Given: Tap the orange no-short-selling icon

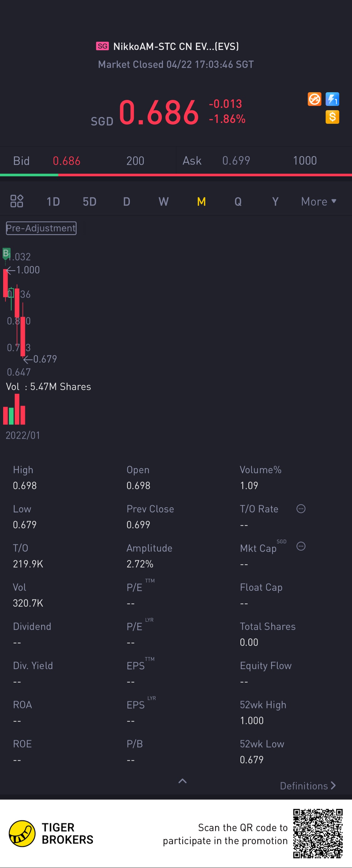Looking at the screenshot, I should pos(314,99).
